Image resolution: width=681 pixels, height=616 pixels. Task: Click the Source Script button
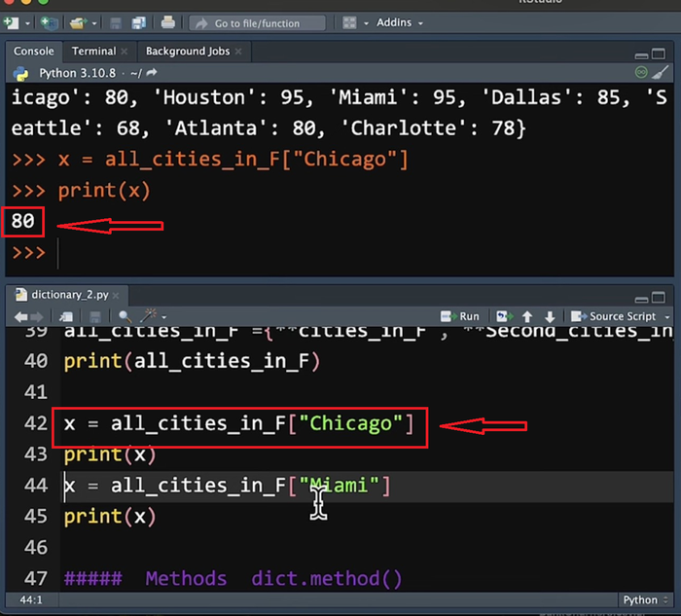pos(615,316)
